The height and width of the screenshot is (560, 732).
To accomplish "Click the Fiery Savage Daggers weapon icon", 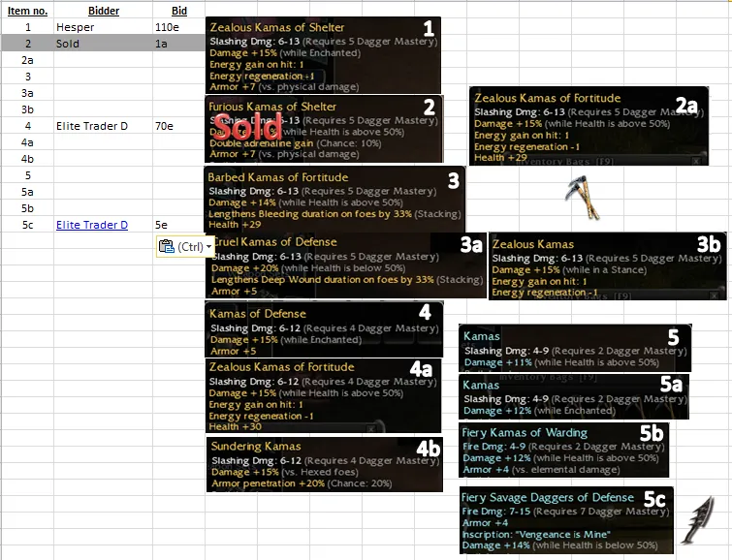I will point(697,523).
